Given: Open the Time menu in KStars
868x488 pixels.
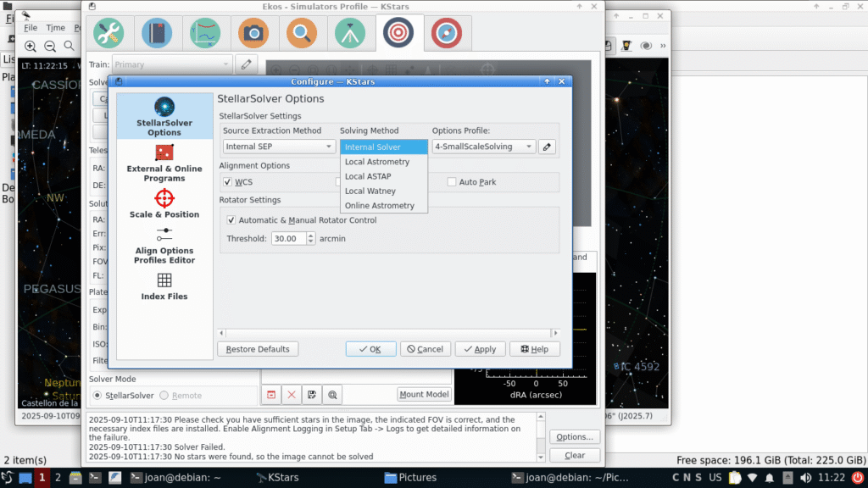Looking at the screenshot, I should click(x=55, y=28).
